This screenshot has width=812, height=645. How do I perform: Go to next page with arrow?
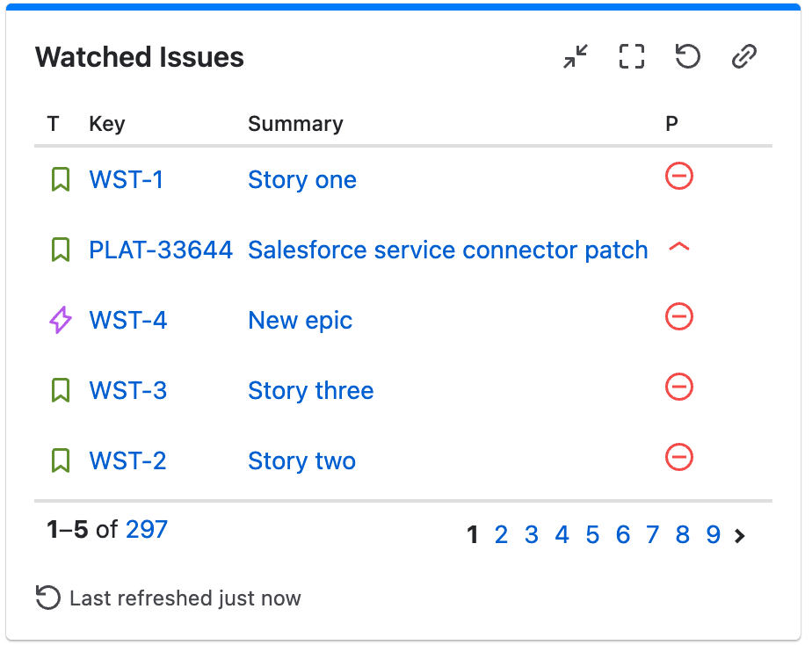(740, 535)
